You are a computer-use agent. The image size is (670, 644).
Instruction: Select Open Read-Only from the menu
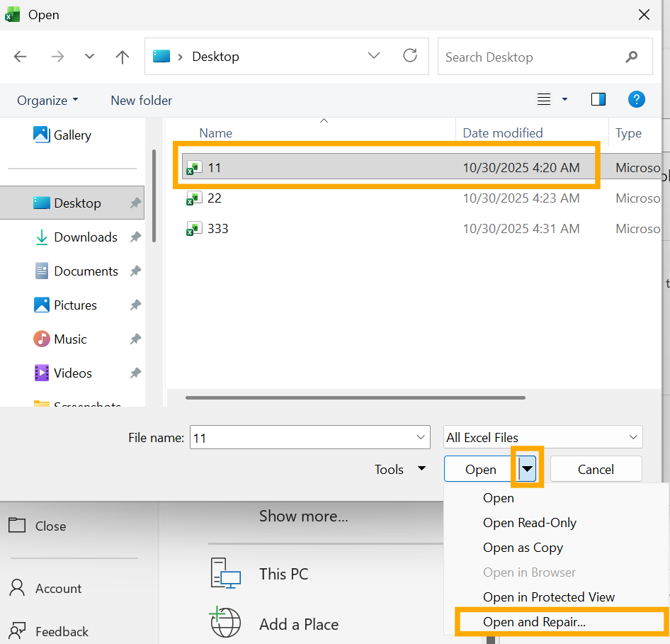tap(529, 522)
